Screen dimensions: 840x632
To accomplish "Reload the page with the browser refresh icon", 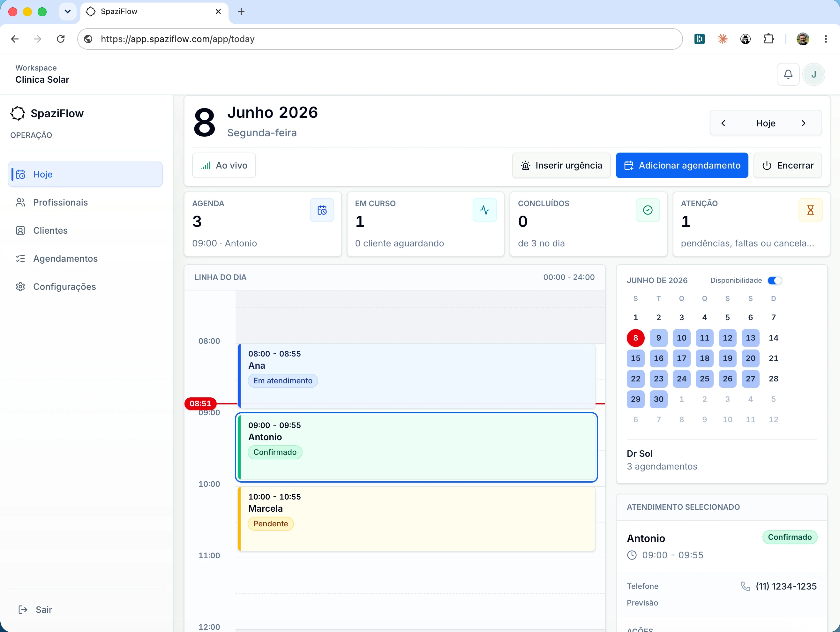I will 61,39.
